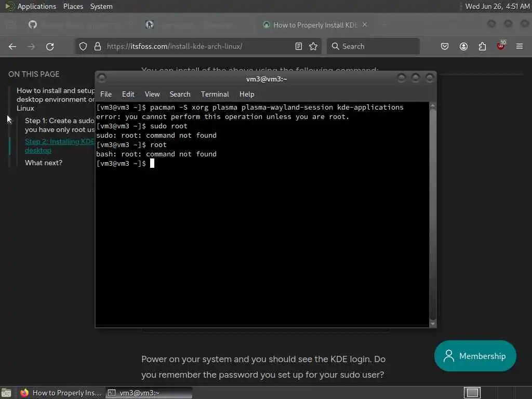Open the Firefox account icon
The image size is (532, 399).
tap(464, 46)
